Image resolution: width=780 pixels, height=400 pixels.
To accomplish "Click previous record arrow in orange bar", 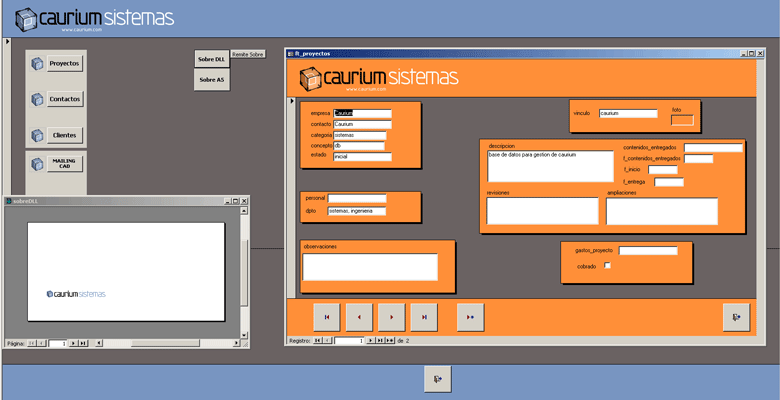I will tap(359, 317).
